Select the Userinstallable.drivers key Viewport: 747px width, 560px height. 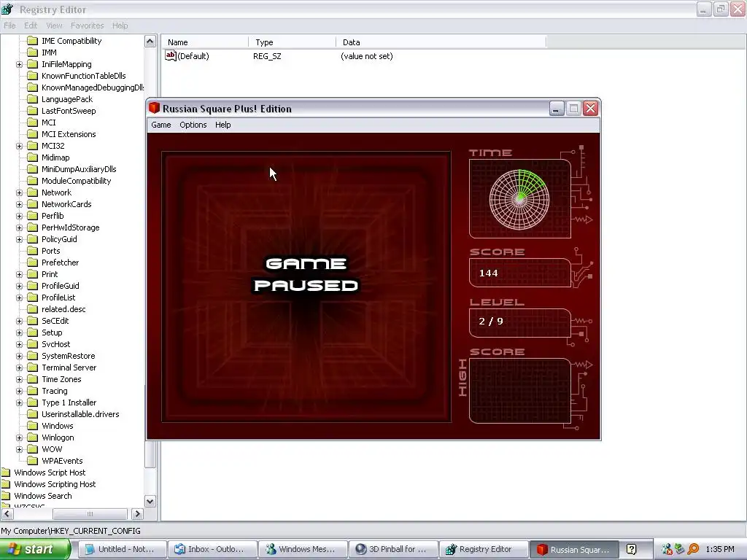click(x=80, y=414)
